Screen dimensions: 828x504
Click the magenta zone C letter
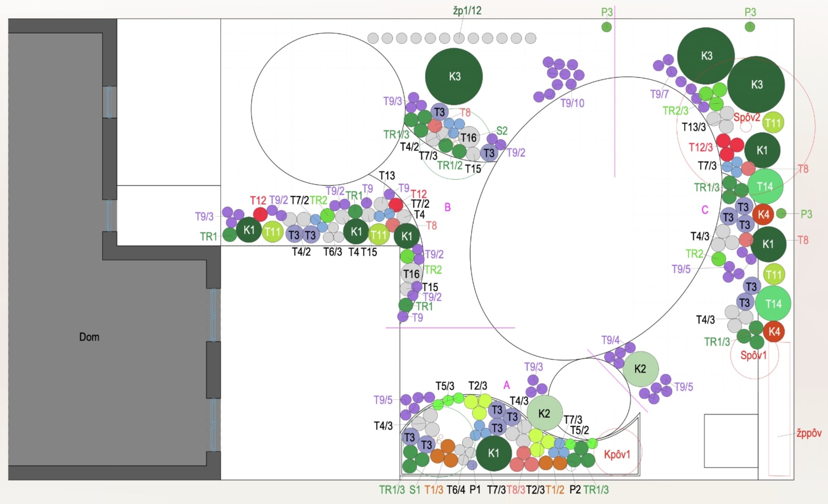coord(704,210)
